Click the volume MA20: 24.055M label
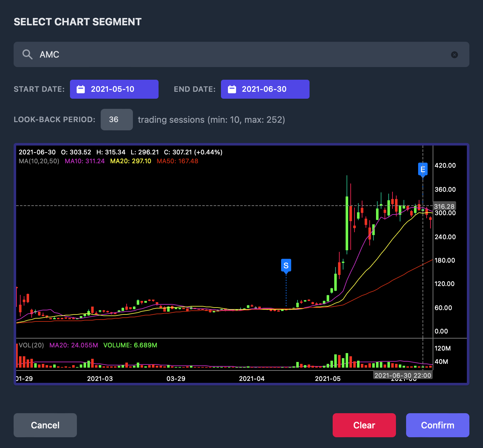483x448 pixels. click(74, 345)
